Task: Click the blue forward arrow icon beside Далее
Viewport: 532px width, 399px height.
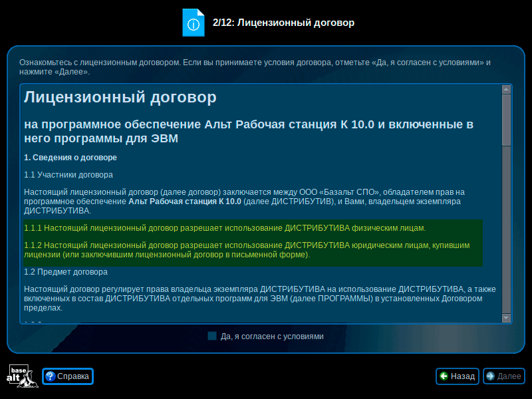Action: click(x=491, y=376)
